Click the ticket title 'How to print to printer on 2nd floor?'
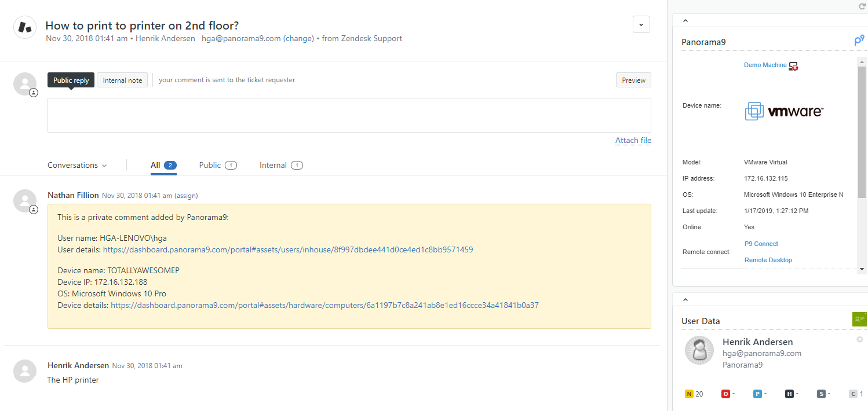 [142, 25]
